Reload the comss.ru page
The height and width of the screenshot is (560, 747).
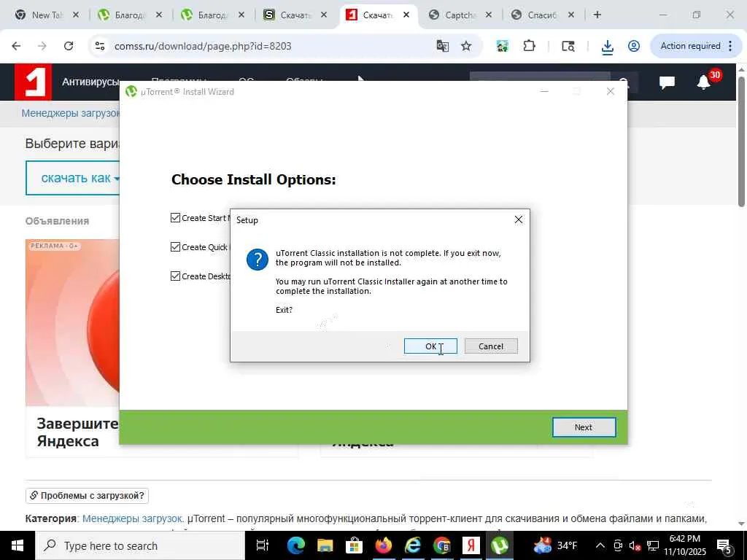(x=69, y=46)
